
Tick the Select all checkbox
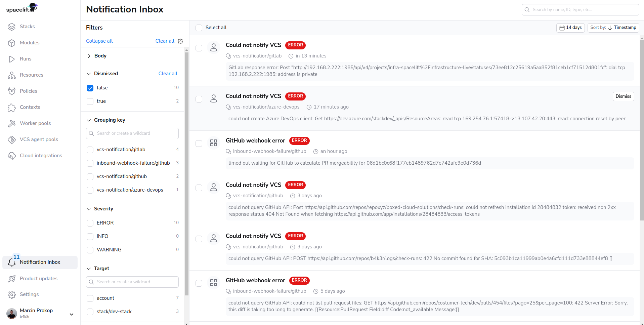click(x=199, y=28)
